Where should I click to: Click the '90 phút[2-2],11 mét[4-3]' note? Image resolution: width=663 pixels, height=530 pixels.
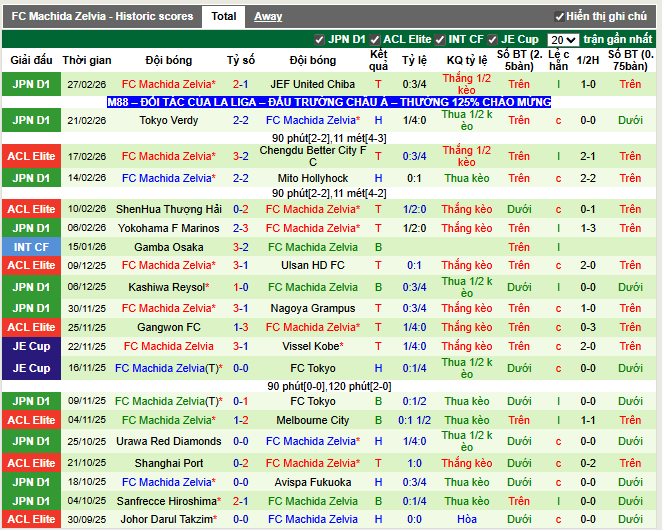coord(329,138)
